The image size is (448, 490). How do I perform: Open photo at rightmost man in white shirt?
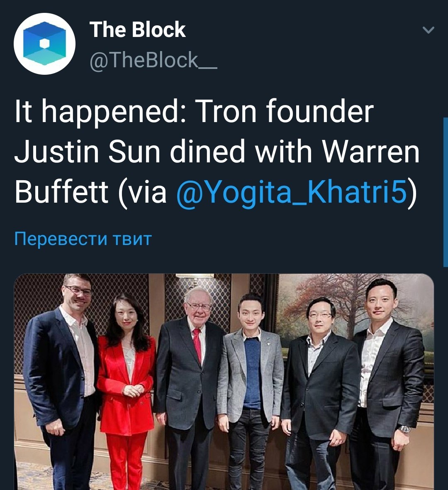[387, 385]
